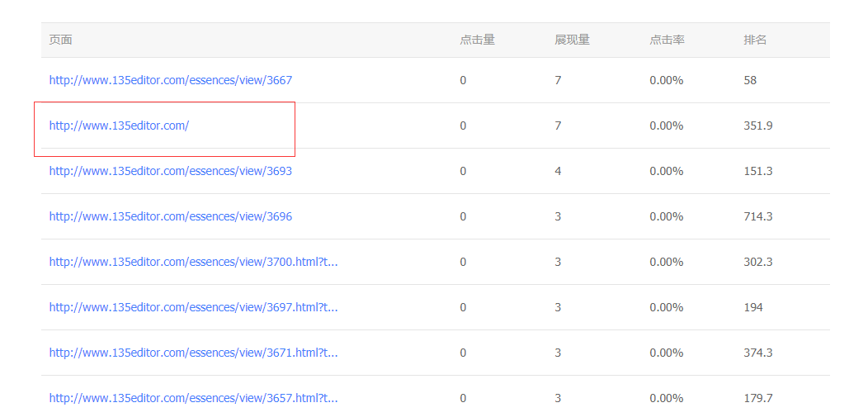Select ranking value 151.3
The image size is (868, 417).
757,171
